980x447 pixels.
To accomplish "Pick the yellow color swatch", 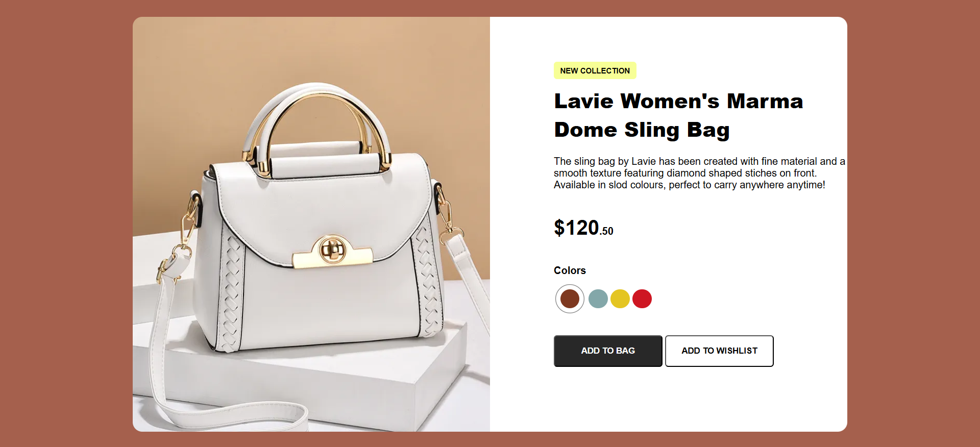I will tap(620, 299).
